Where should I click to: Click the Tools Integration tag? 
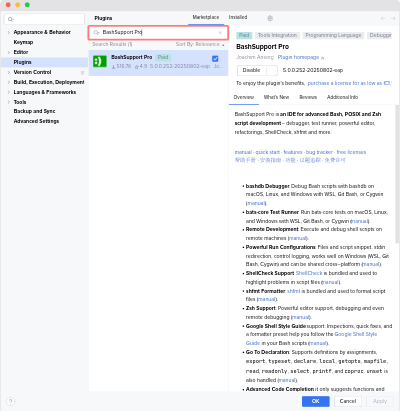point(277,35)
